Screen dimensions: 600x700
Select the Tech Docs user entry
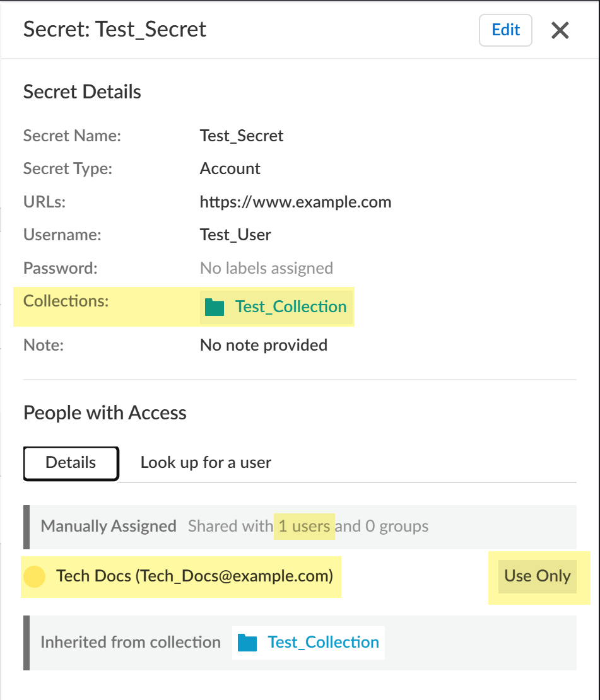[x=194, y=576]
